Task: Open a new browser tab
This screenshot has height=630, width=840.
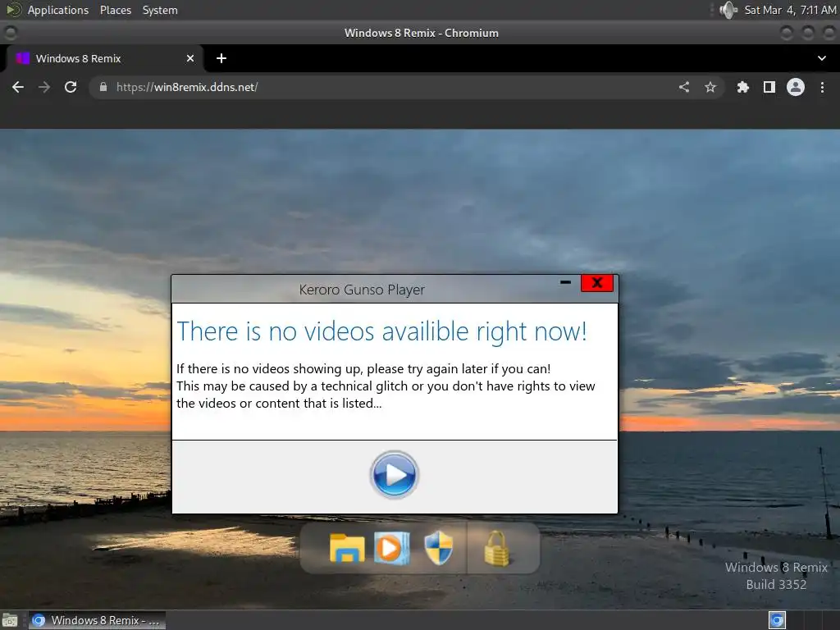Action: [x=221, y=58]
